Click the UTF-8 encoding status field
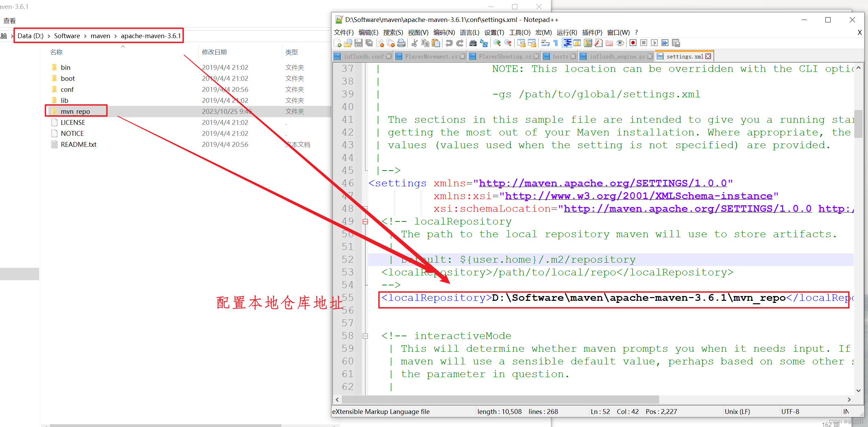The image size is (868, 427). [790, 412]
